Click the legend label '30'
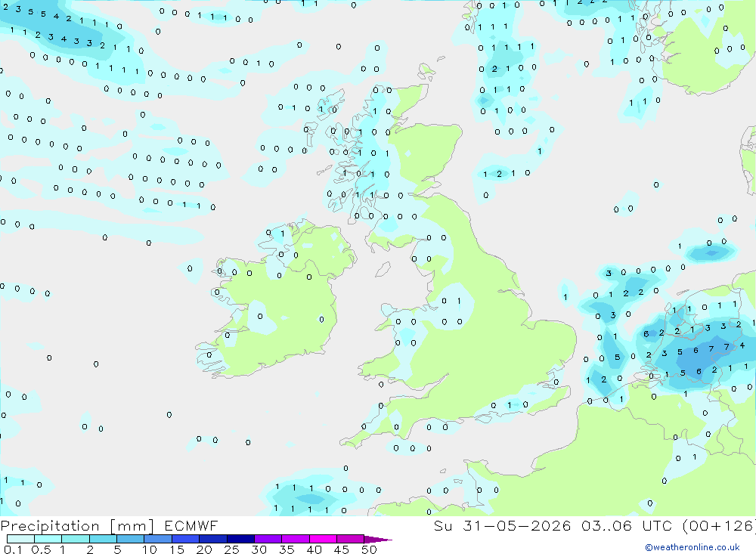756x554 pixels. pos(259,549)
